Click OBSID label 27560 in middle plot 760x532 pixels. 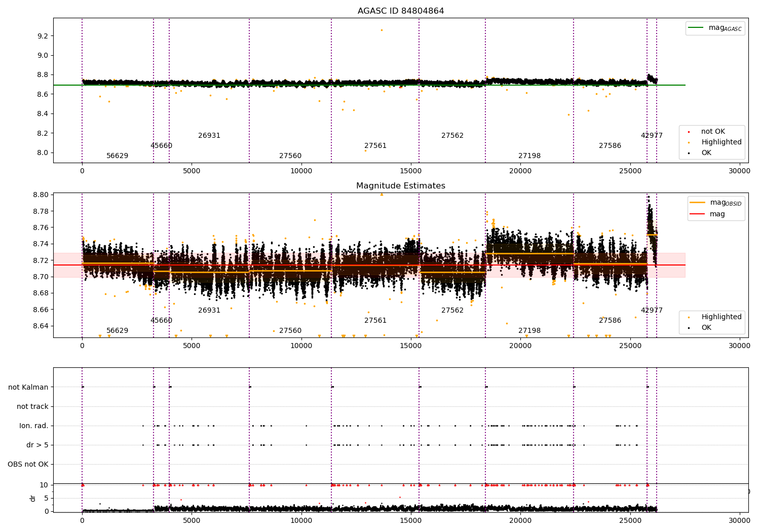point(290,331)
